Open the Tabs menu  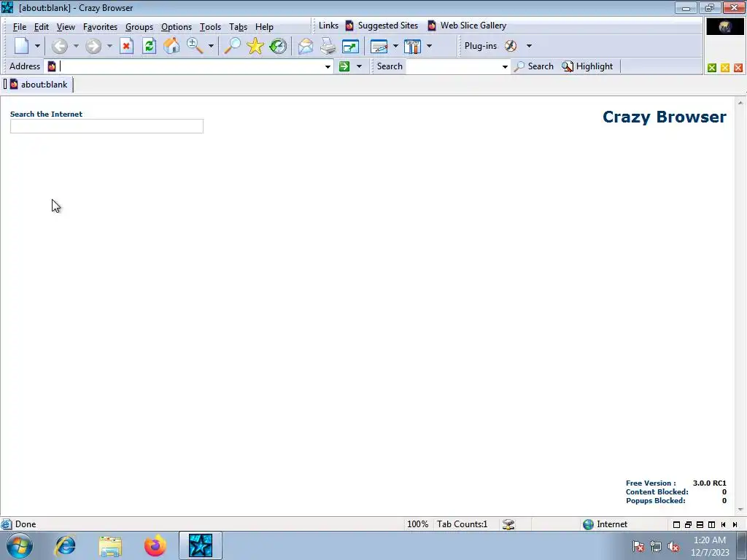pos(238,27)
